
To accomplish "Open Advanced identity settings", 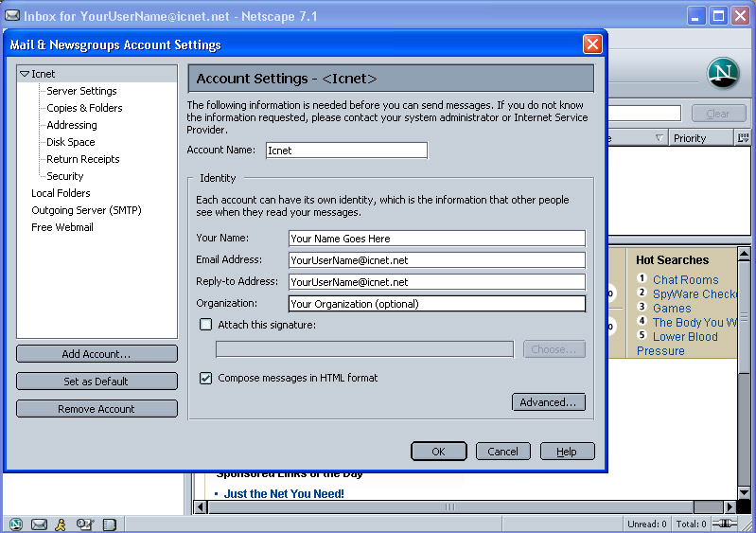I will (548, 401).
